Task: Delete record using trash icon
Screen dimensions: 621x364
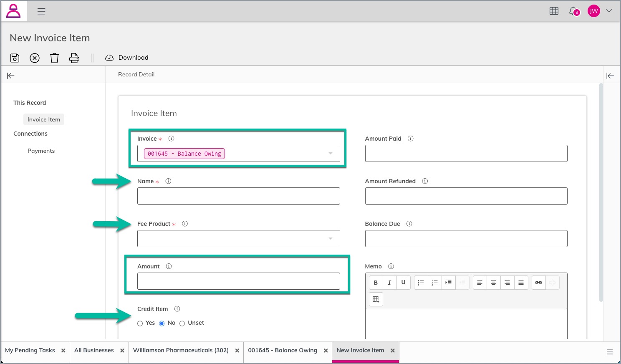Action: coord(55,58)
